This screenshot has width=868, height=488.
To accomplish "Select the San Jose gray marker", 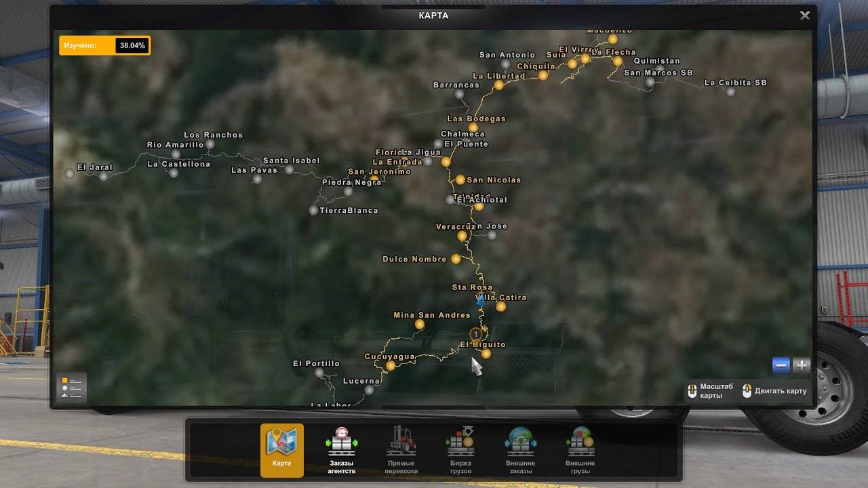I will coord(492,236).
